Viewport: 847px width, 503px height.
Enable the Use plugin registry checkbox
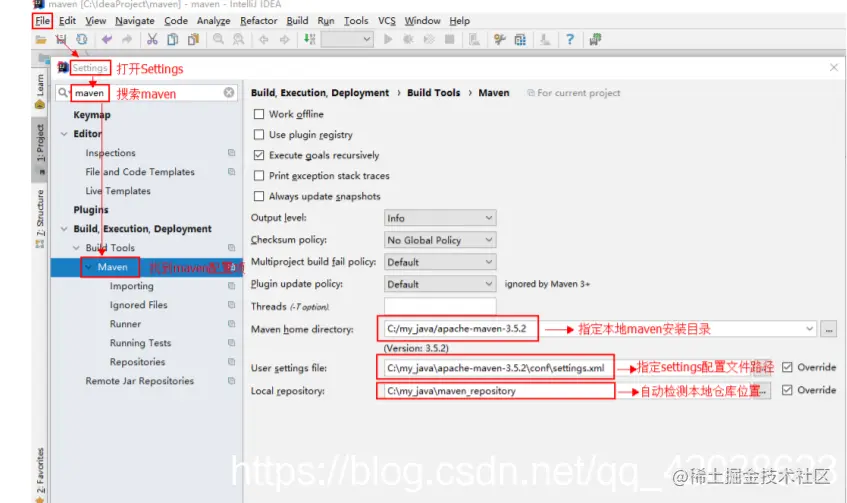(x=259, y=135)
